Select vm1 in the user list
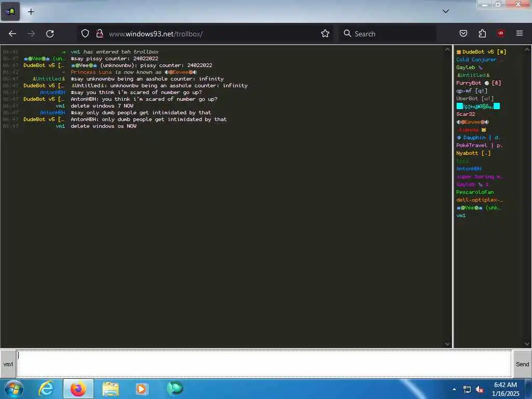 pos(461,216)
